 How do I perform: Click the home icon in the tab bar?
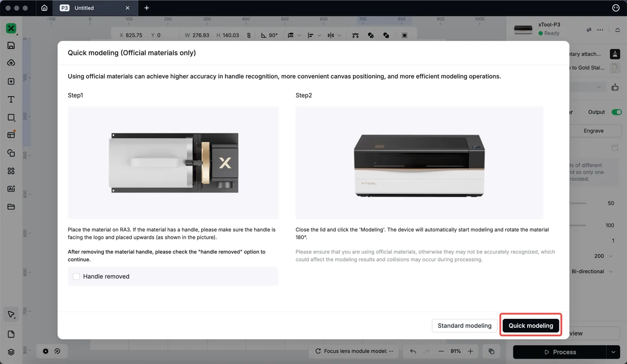44,8
